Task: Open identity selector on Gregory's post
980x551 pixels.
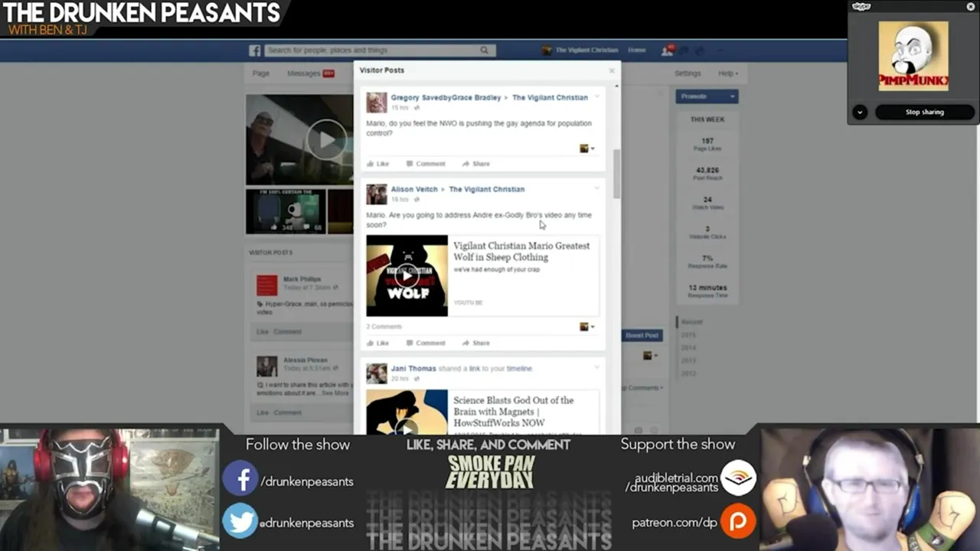Action: tap(587, 148)
